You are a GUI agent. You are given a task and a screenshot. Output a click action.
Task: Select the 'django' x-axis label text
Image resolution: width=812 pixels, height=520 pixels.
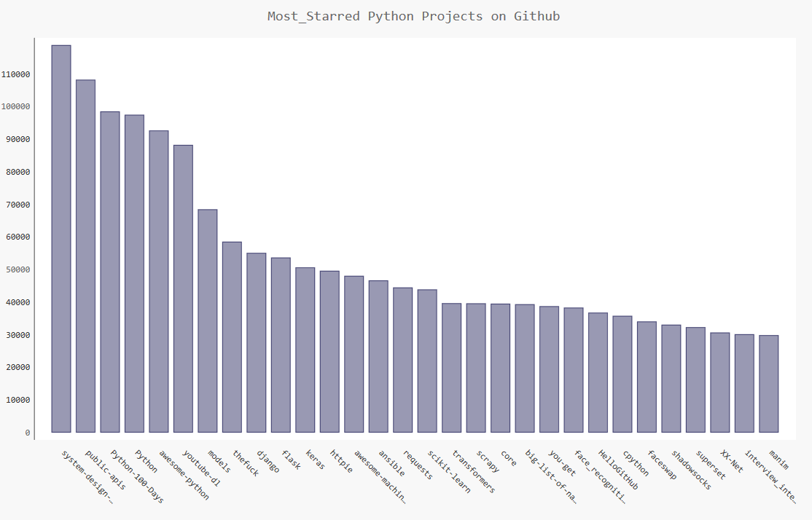coord(268,462)
